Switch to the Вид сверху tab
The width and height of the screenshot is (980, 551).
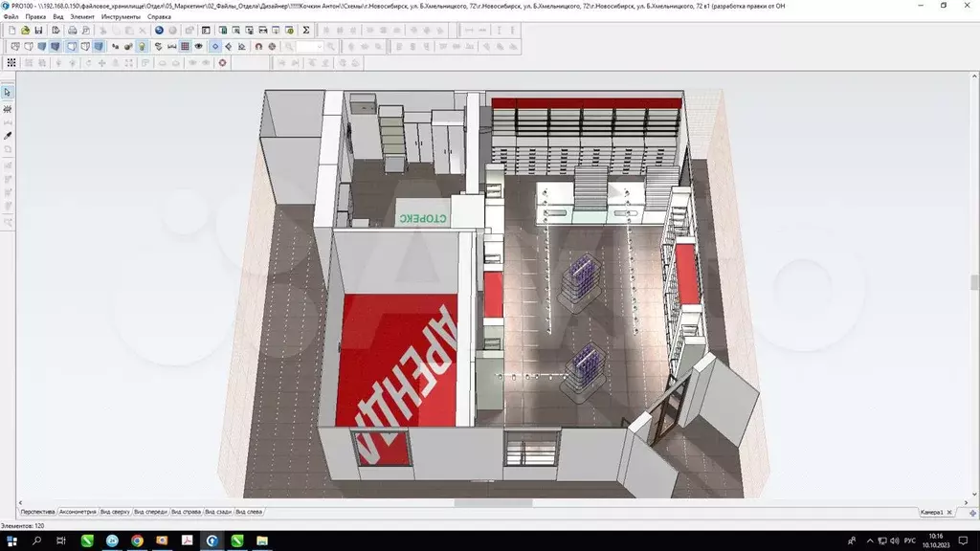[x=115, y=513]
